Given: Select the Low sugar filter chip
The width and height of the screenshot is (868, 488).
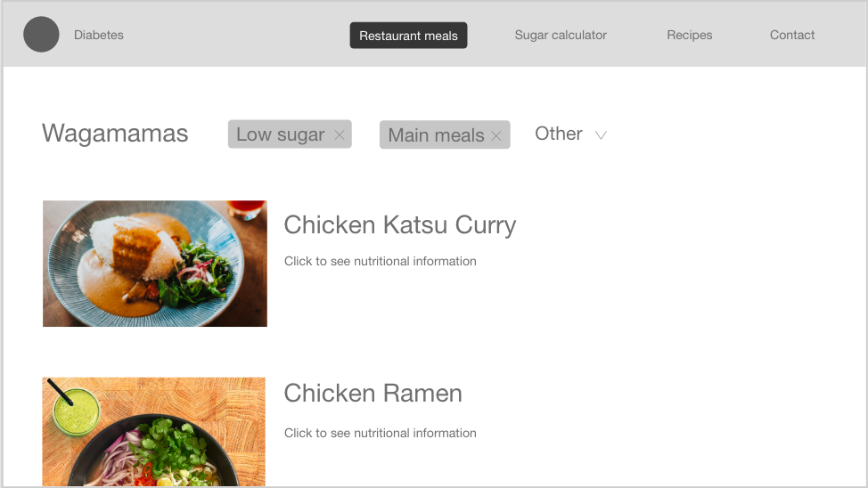Looking at the screenshot, I should (290, 134).
